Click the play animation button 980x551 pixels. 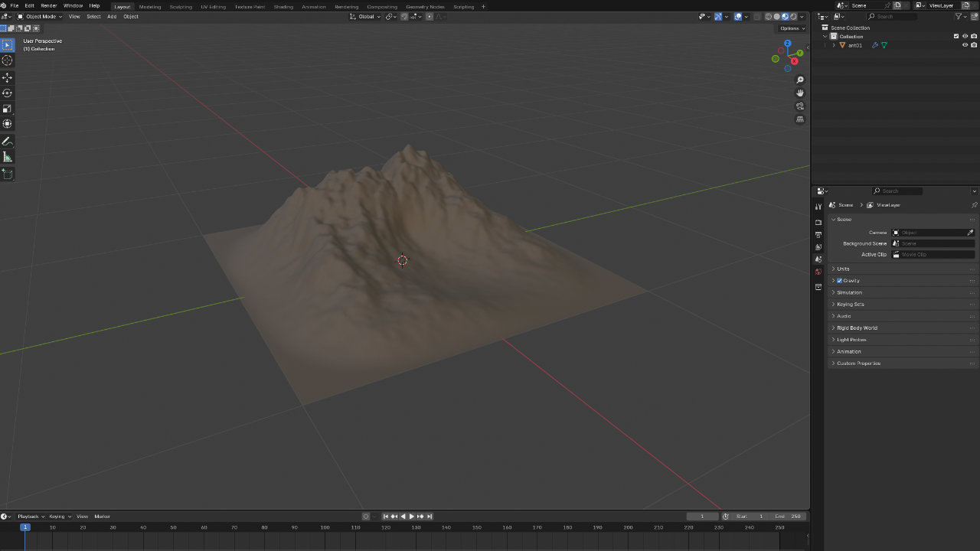pos(412,517)
